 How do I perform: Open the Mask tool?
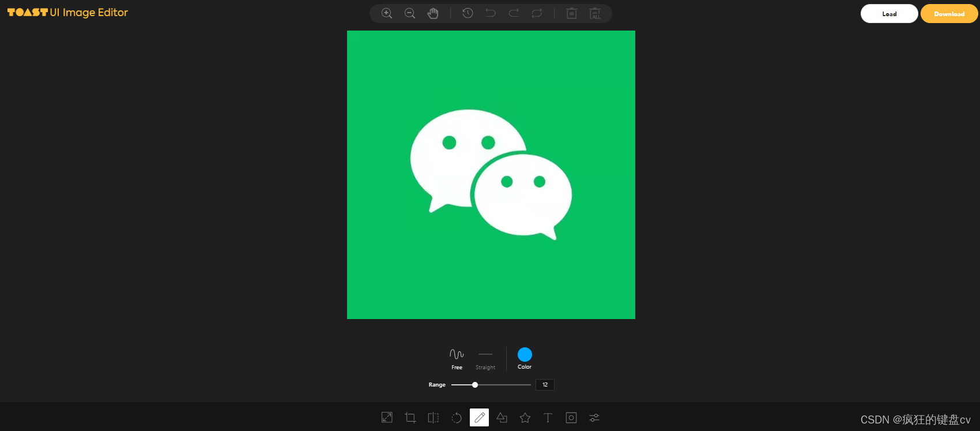coord(571,417)
